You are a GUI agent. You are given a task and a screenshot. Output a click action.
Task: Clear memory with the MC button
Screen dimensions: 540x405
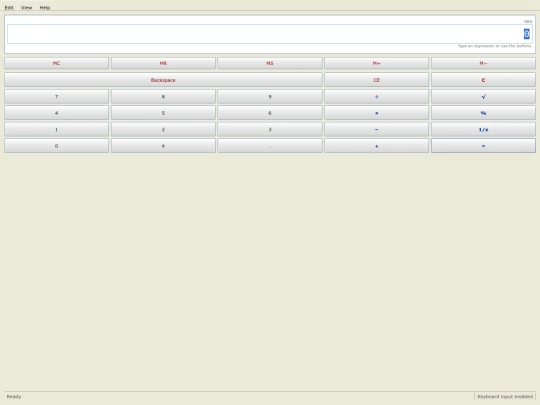click(56, 63)
